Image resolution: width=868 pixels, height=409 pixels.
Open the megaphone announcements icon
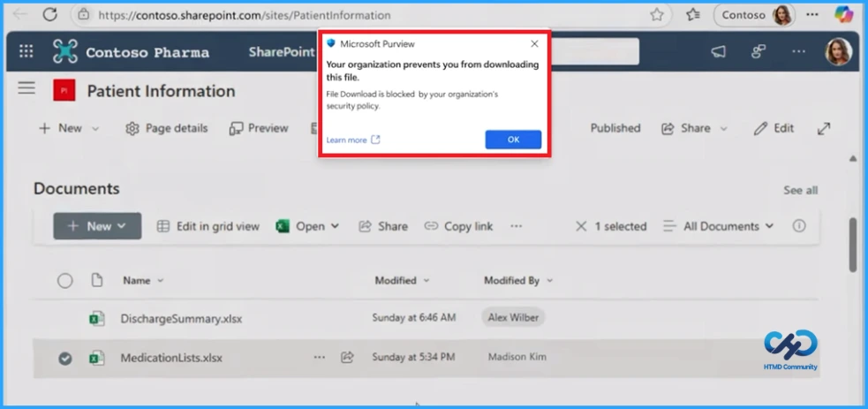718,52
